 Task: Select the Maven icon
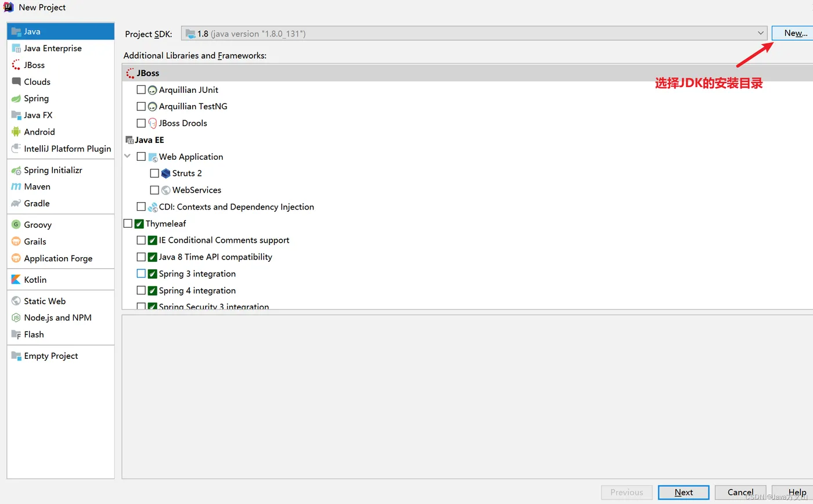16,186
